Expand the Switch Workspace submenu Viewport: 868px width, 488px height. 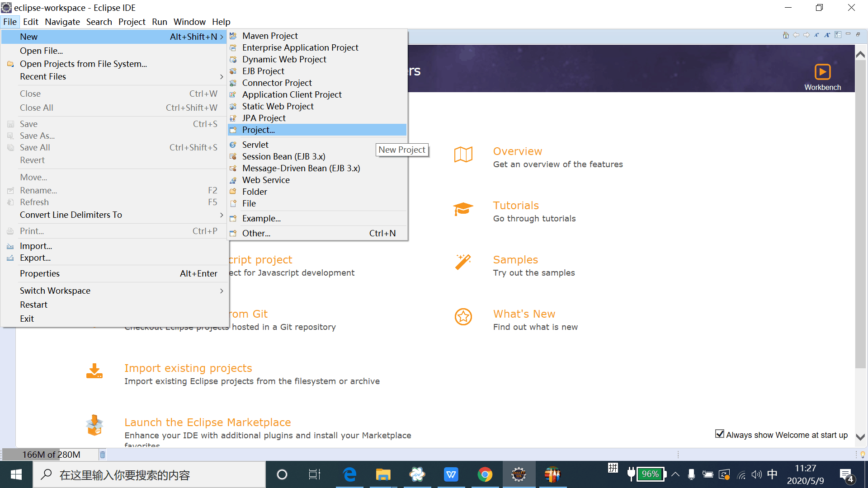pyautogui.click(x=115, y=291)
